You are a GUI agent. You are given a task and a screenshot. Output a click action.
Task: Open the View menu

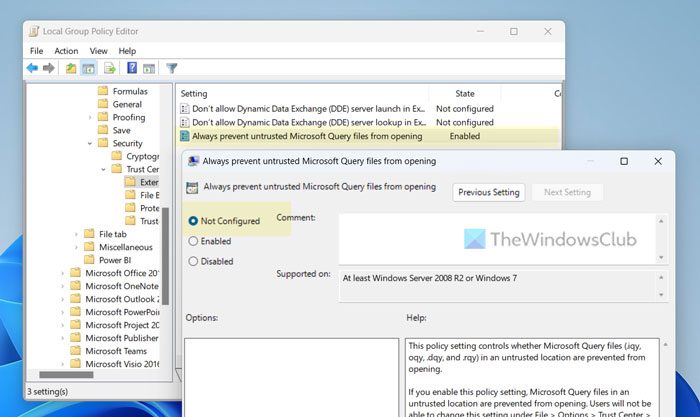tap(98, 51)
